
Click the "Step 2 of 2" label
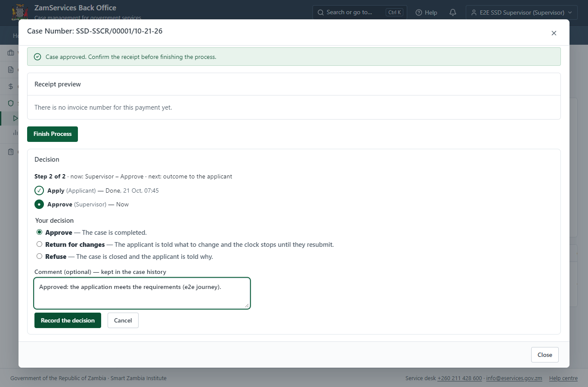pos(50,176)
